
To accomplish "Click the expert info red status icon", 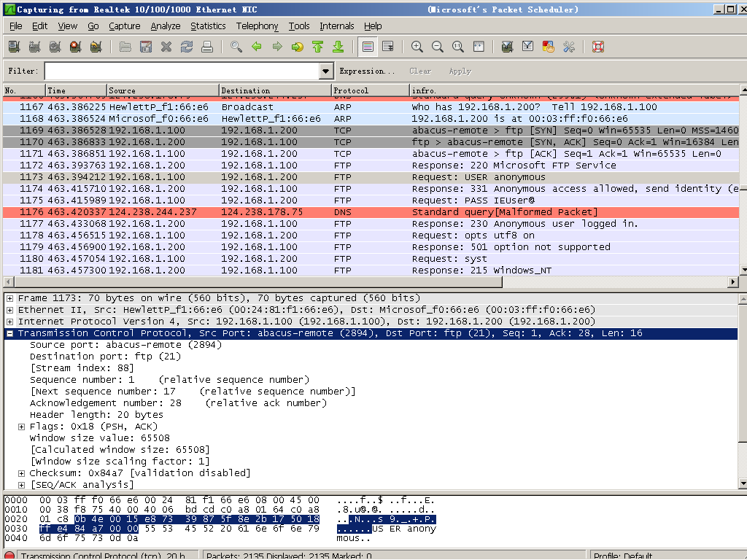I will (x=9, y=556).
